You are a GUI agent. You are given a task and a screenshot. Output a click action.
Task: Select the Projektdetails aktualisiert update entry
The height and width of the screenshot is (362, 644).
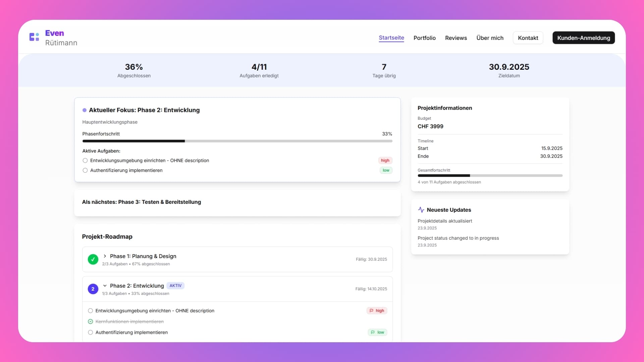[445, 221]
